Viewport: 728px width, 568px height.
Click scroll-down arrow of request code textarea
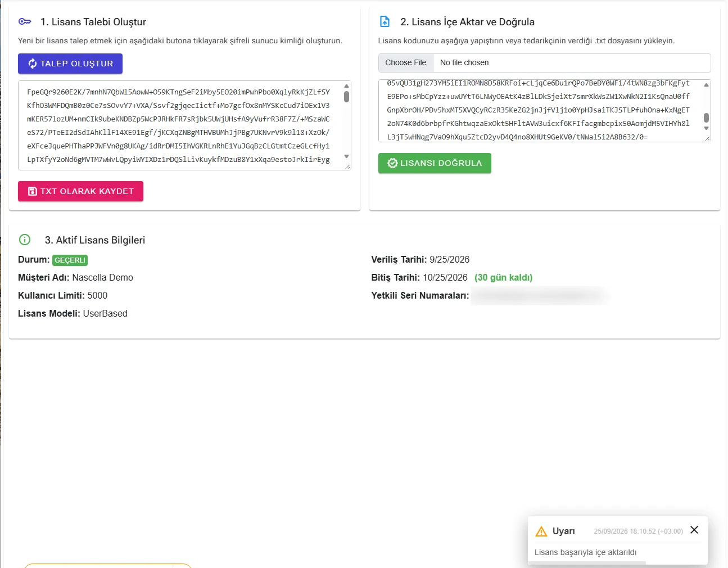click(x=346, y=156)
